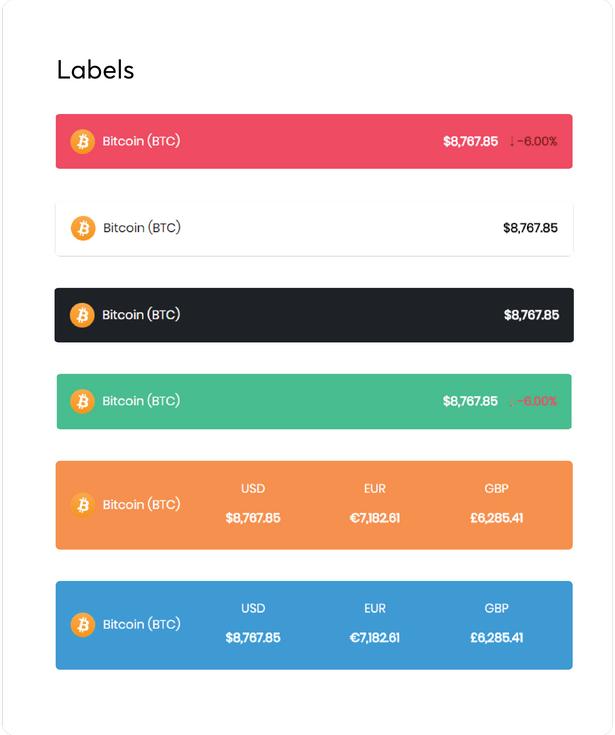Click Bitcoin icon in blue label
The height and width of the screenshot is (735, 615).
coord(83,625)
